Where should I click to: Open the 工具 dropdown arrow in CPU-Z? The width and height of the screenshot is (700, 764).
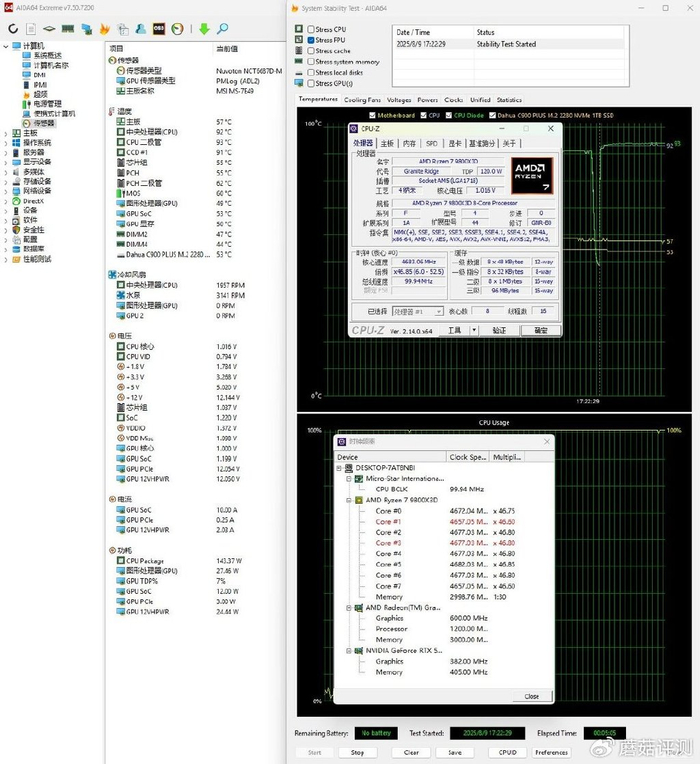[474, 330]
